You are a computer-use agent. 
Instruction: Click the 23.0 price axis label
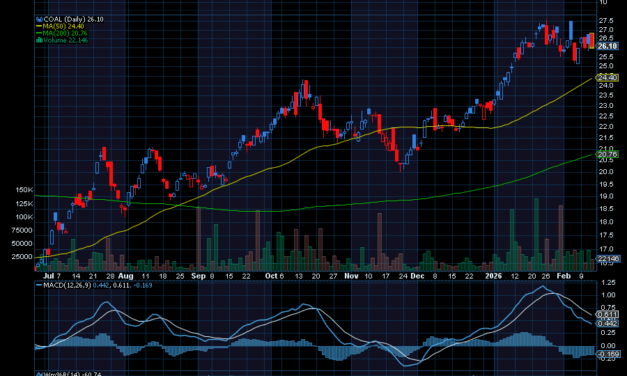click(x=606, y=106)
